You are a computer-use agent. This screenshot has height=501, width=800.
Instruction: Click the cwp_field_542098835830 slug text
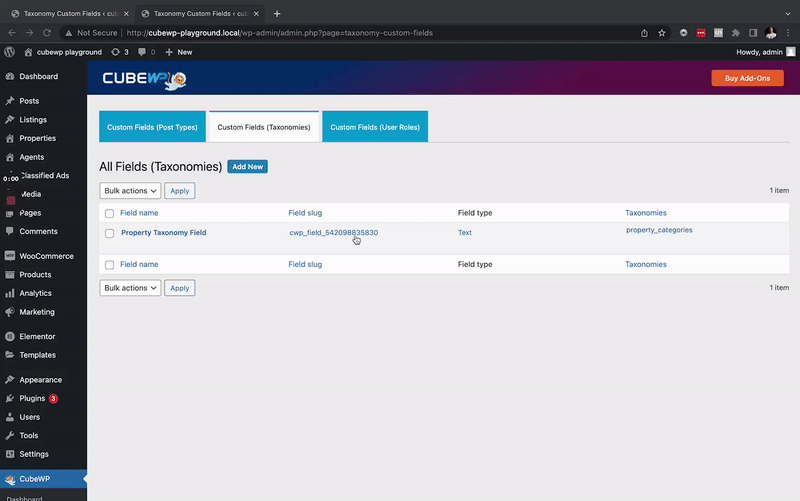334,233
